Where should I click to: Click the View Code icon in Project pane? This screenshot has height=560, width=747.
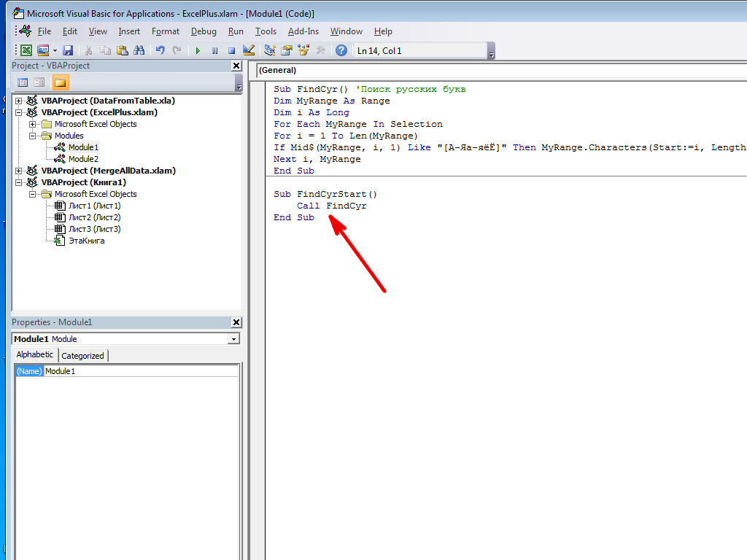point(23,82)
